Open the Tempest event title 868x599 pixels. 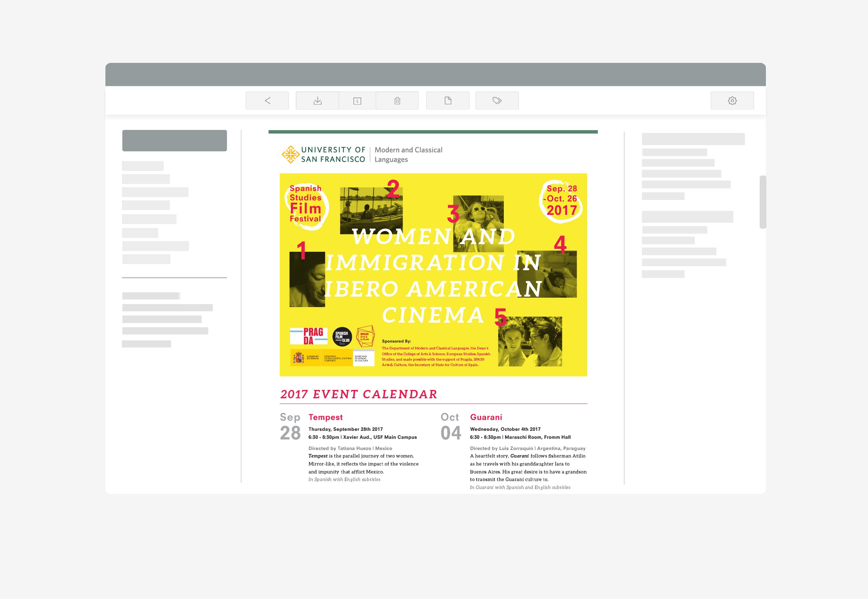pos(325,417)
